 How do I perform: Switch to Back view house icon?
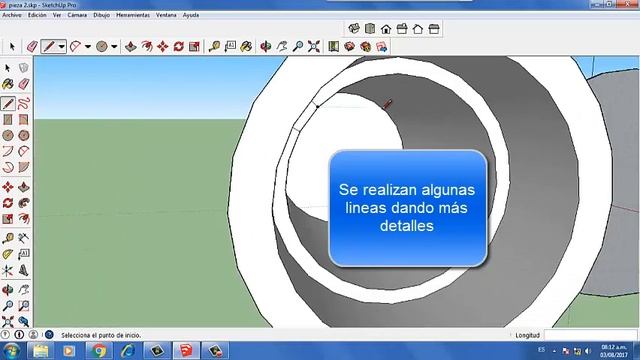(418, 29)
